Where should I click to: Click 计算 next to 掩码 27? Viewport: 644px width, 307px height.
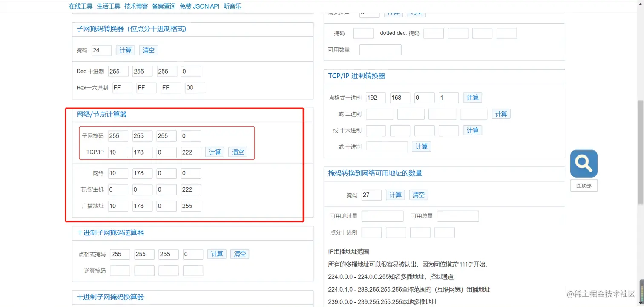(x=395, y=195)
